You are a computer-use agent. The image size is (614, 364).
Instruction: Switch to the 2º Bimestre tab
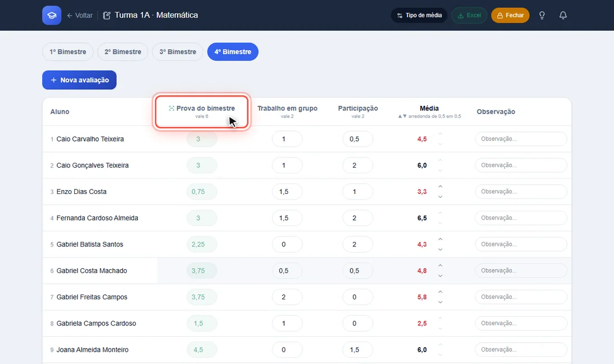(x=123, y=52)
